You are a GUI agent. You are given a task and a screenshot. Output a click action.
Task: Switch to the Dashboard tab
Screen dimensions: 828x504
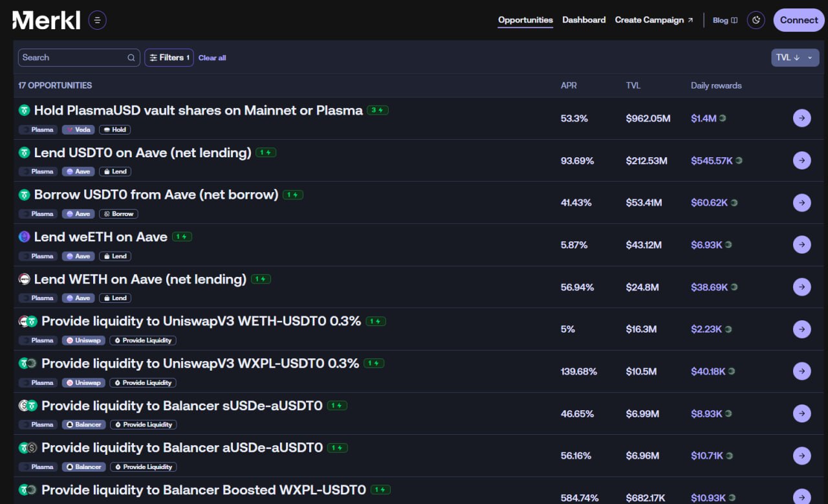583,20
